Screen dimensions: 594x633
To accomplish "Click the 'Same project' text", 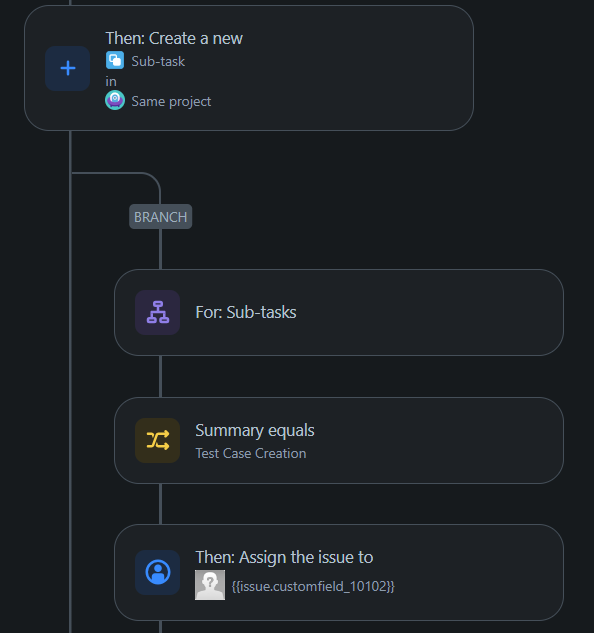I will pyautogui.click(x=171, y=101).
